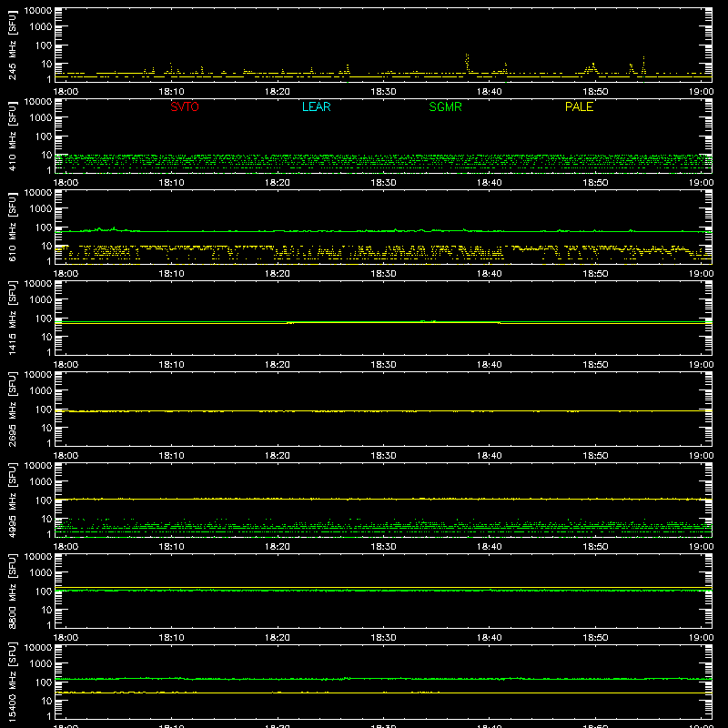Viewport: 728px width, 728px height.
Task: Select the 8800 MHz [SFU] axis title
Action: [12, 591]
